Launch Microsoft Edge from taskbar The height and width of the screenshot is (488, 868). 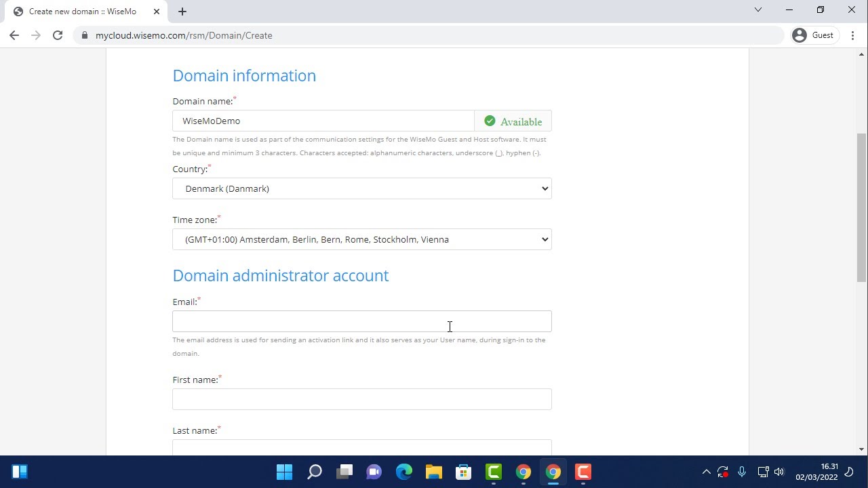[404, 472]
